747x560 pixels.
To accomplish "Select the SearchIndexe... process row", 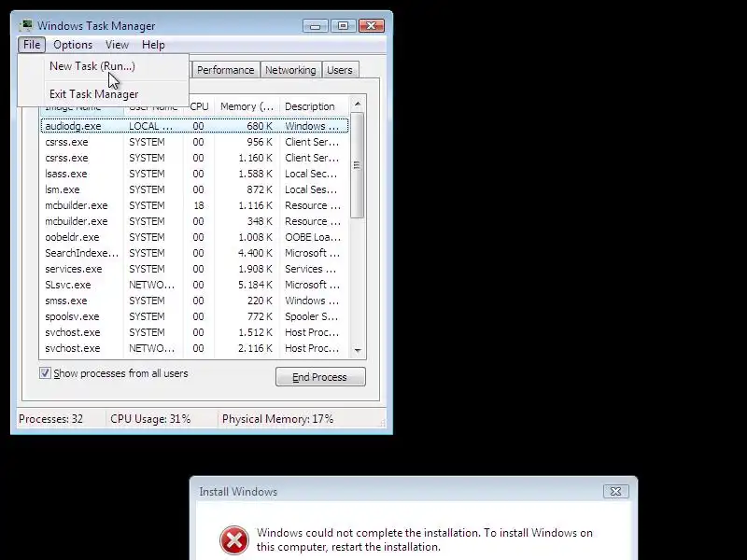I will [x=194, y=253].
